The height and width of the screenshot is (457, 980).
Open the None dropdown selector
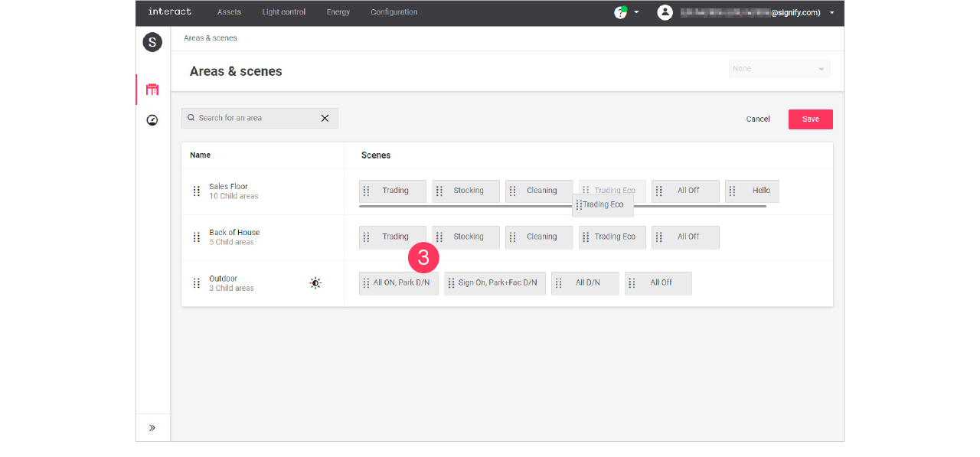tap(779, 69)
